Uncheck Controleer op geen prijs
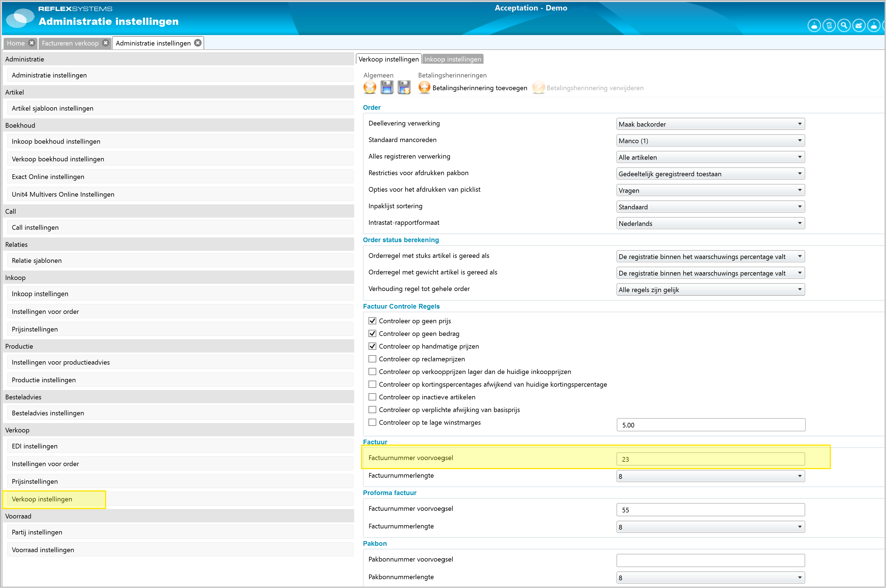The image size is (886, 588). 372,321
